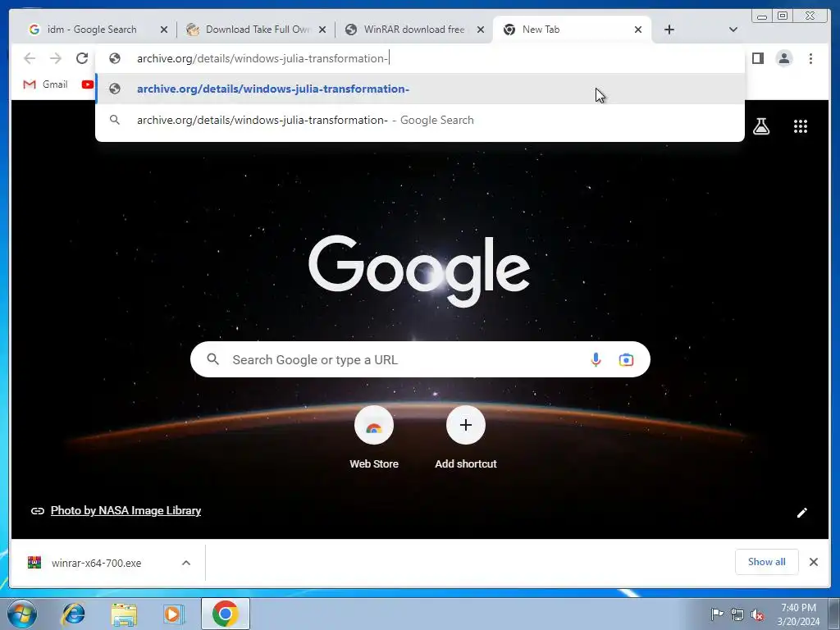Click Show all downloads button
This screenshot has width=840, height=630.
point(767,562)
